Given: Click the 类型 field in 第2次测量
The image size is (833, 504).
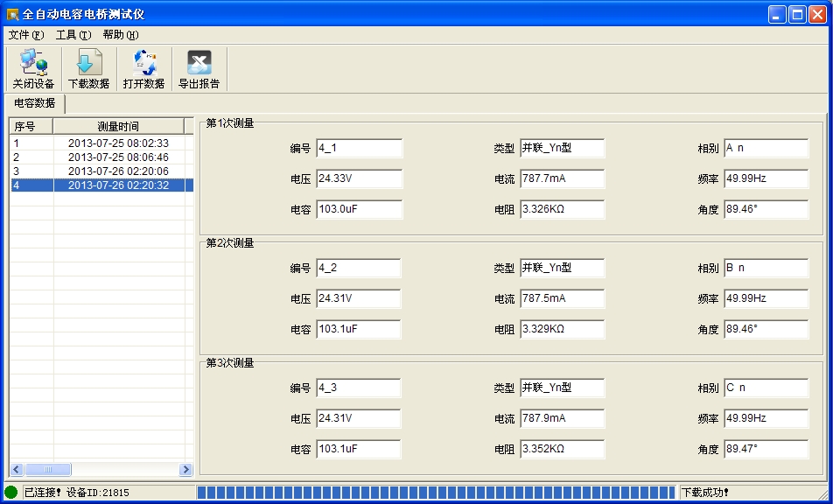Looking at the screenshot, I should click(x=562, y=269).
